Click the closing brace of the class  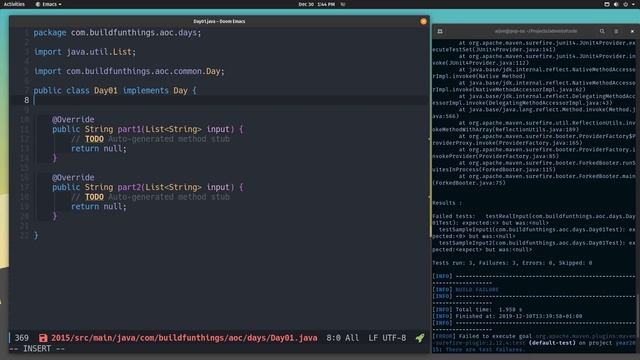click(x=36, y=235)
